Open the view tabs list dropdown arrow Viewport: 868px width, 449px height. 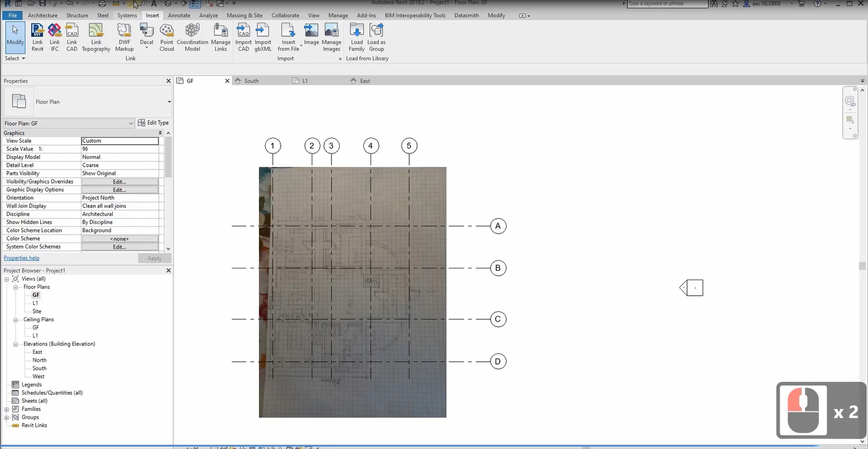862,81
